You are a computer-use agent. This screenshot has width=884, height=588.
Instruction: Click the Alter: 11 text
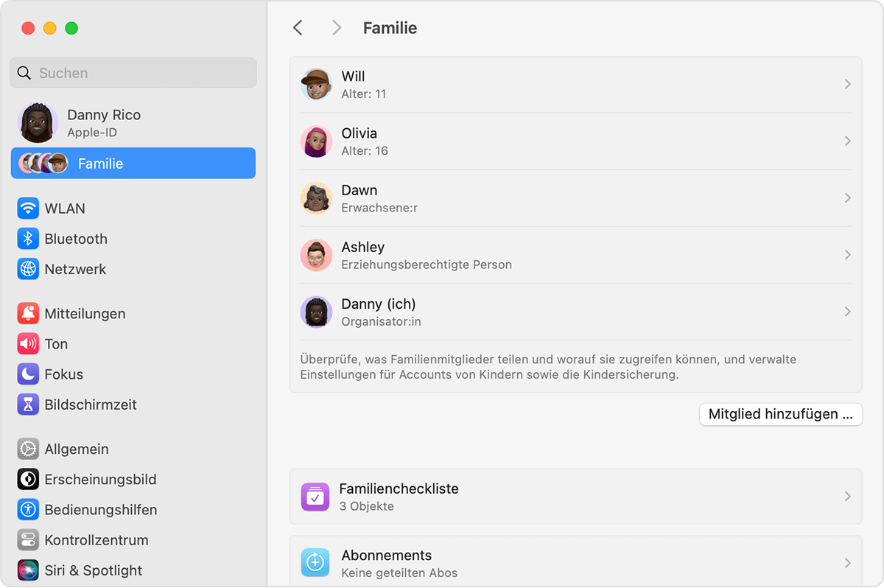pos(364,94)
